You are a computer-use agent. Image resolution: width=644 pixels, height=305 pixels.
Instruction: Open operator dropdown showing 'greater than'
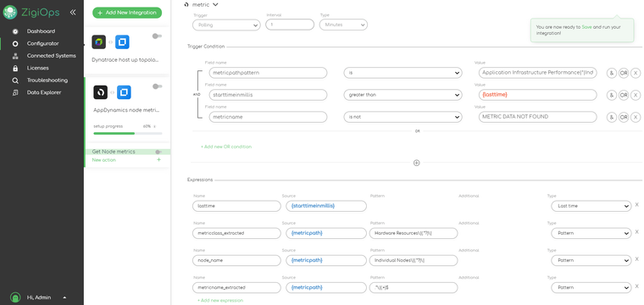click(x=402, y=95)
